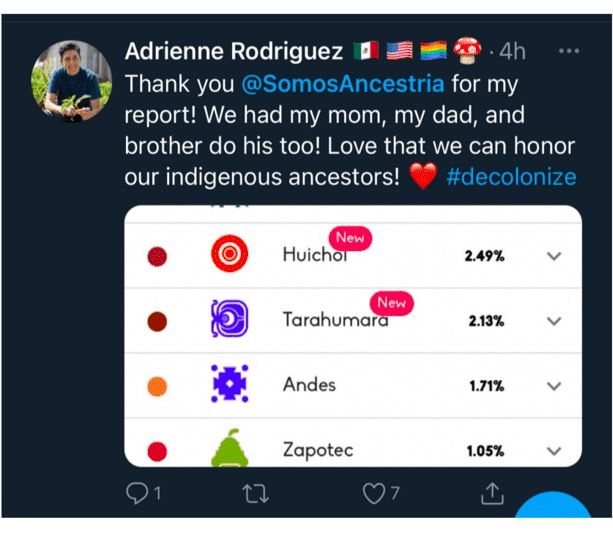Expand the Tarahumara 2.13% row chevron
The height and width of the screenshot is (536, 613).
pyautogui.click(x=554, y=321)
